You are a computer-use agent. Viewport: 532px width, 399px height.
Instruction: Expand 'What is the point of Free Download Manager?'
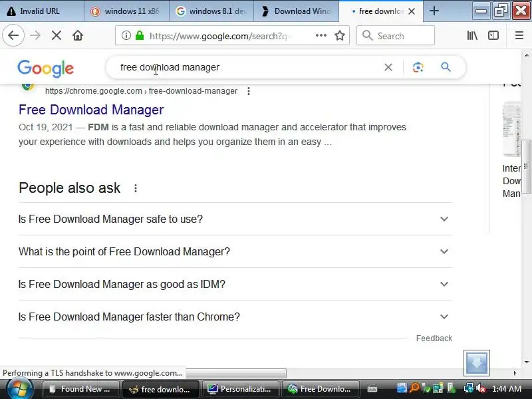point(235,252)
